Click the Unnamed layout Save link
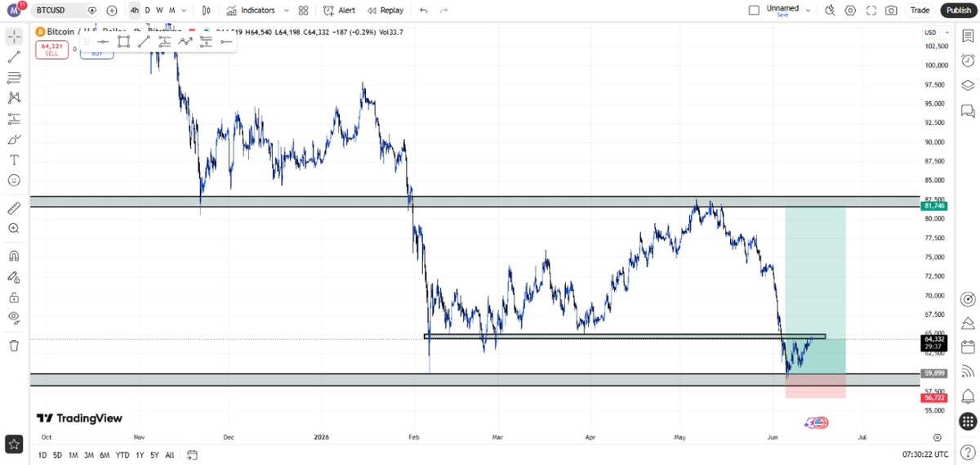This screenshot has width=980, height=465. coord(782,15)
